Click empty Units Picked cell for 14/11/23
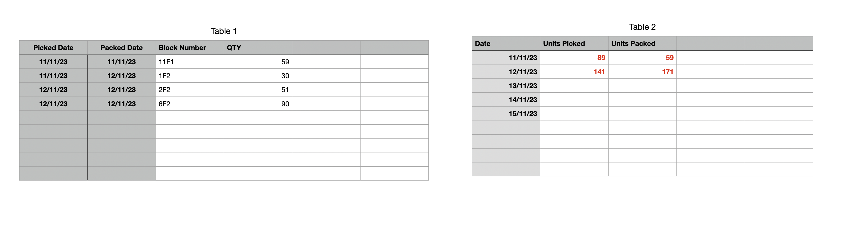The width and height of the screenshot is (868, 232). coord(574,100)
